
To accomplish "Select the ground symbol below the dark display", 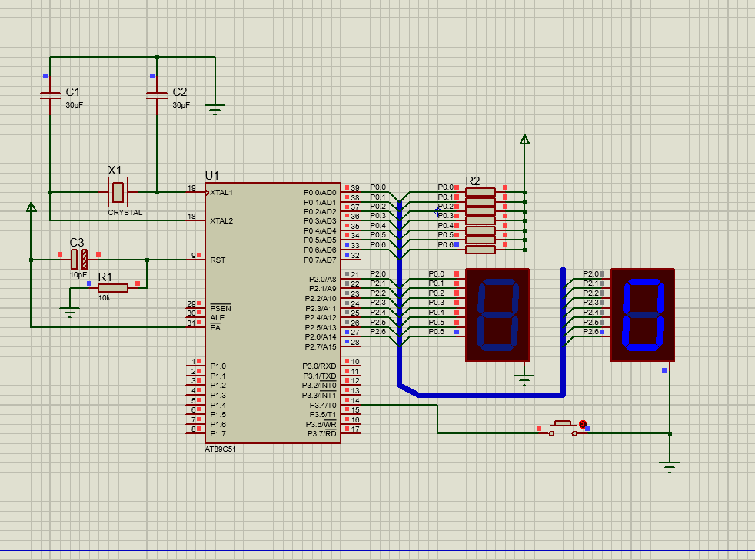I will pos(524,379).
